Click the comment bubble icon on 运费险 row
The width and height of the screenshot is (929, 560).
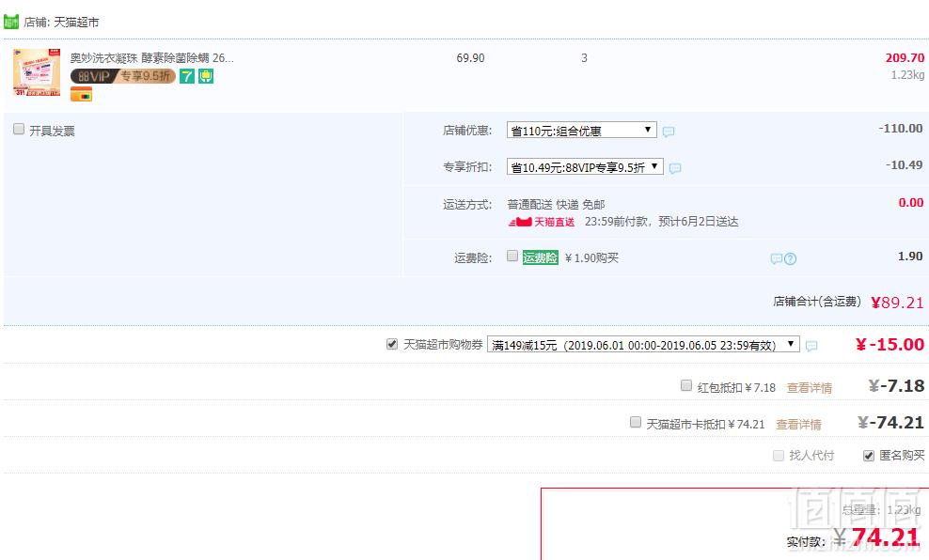point(776,258)
